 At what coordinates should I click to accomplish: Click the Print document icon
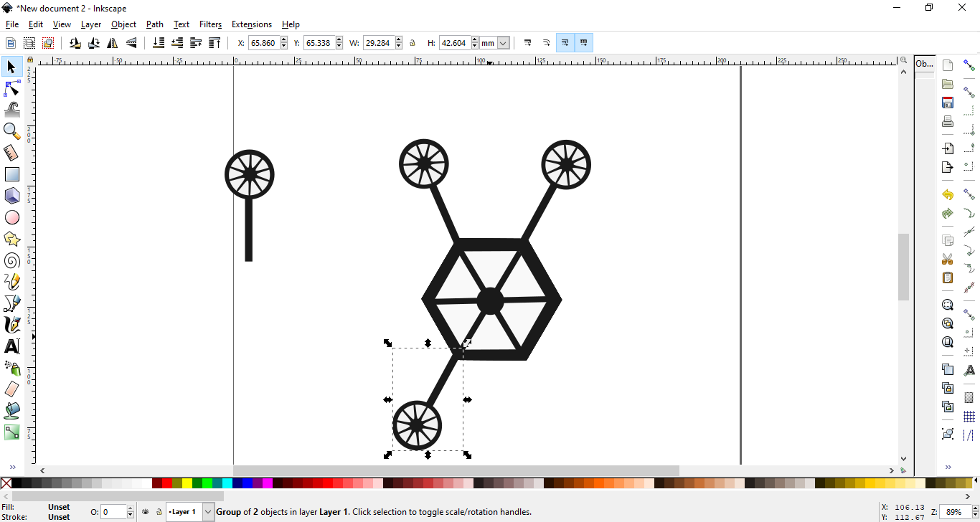(948, 121)
